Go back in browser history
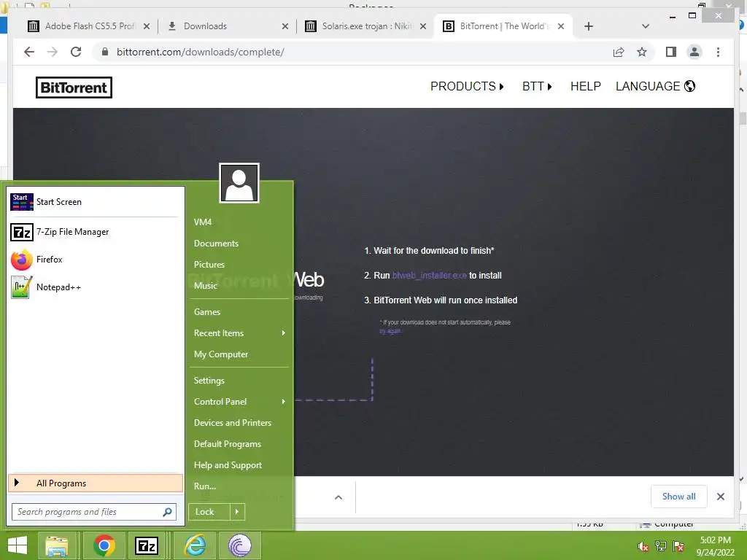This screenshot has height=560, width=747. pyautogui.click(x=29, y=52)
